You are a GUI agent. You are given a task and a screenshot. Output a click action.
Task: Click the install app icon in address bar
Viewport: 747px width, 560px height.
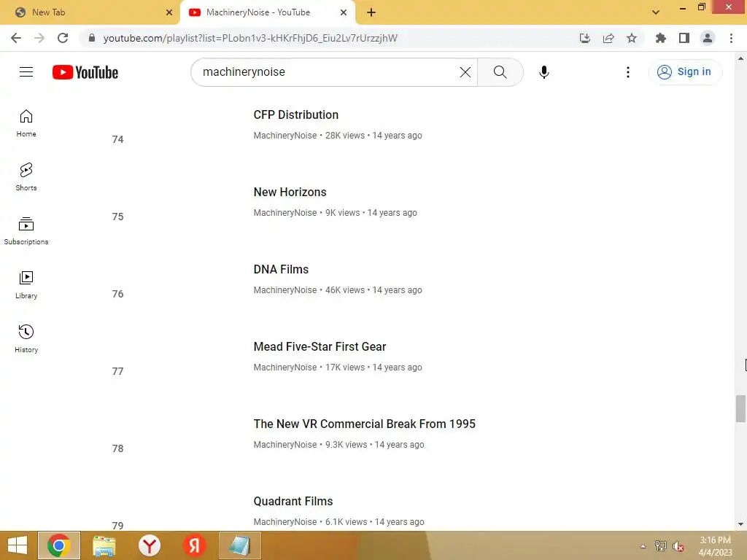pos(585,38)
